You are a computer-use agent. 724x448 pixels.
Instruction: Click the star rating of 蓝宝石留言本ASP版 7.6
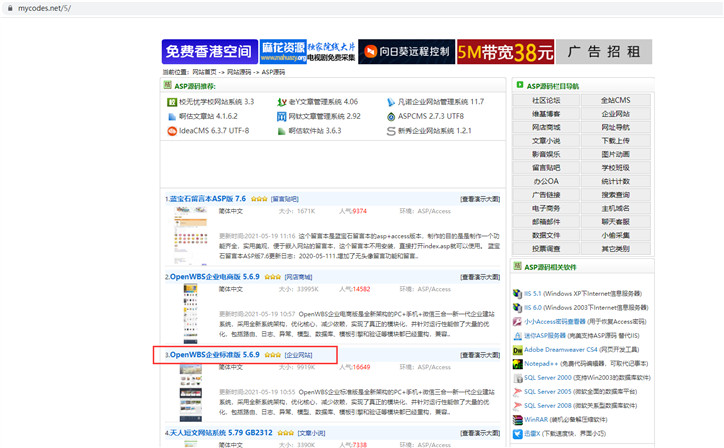(x=259, y=199)
